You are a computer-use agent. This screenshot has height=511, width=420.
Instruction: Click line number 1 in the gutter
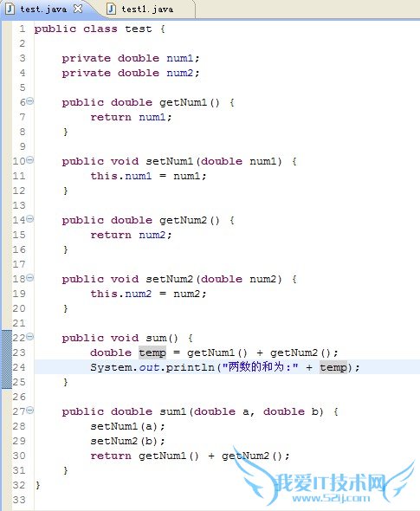pos(23,29)
